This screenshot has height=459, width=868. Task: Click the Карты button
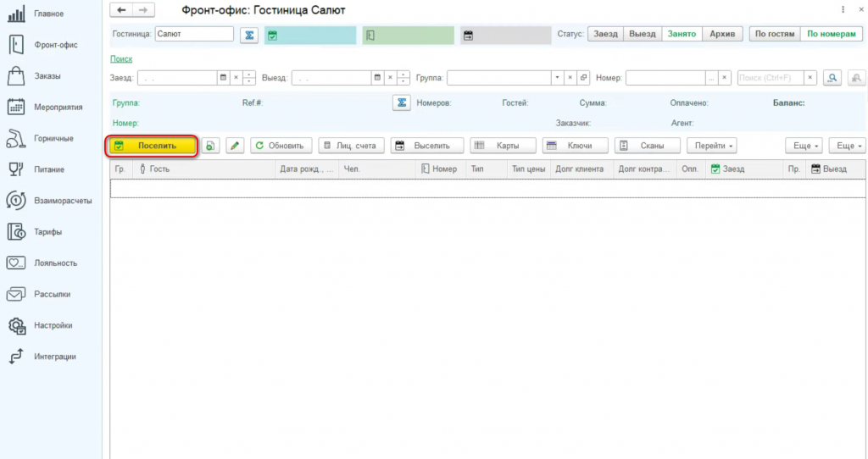pos(503,146)
